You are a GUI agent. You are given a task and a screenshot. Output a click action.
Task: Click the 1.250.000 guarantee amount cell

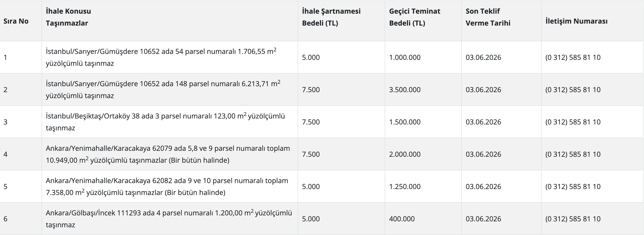point(405,187)
